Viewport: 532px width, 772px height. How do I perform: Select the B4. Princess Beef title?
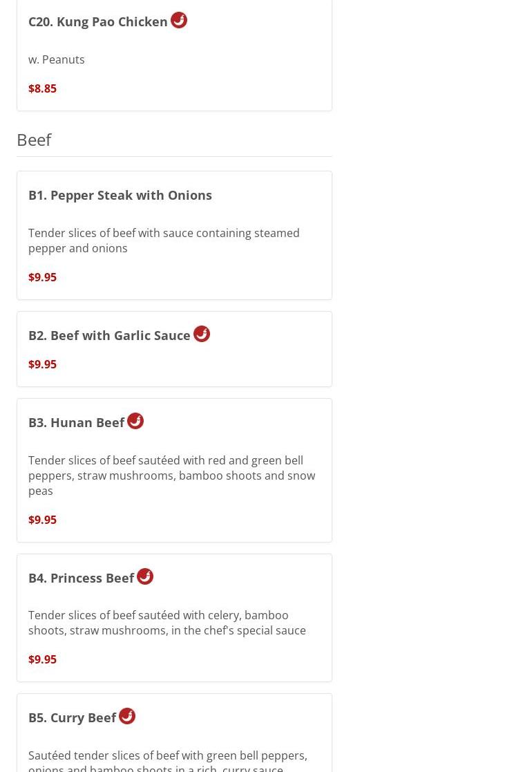point(82,578)
